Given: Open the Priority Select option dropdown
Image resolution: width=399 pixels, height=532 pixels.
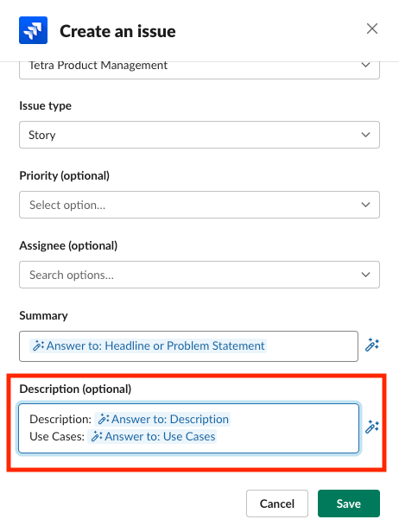Looking at the screenshot, I should tap(199, 205).
